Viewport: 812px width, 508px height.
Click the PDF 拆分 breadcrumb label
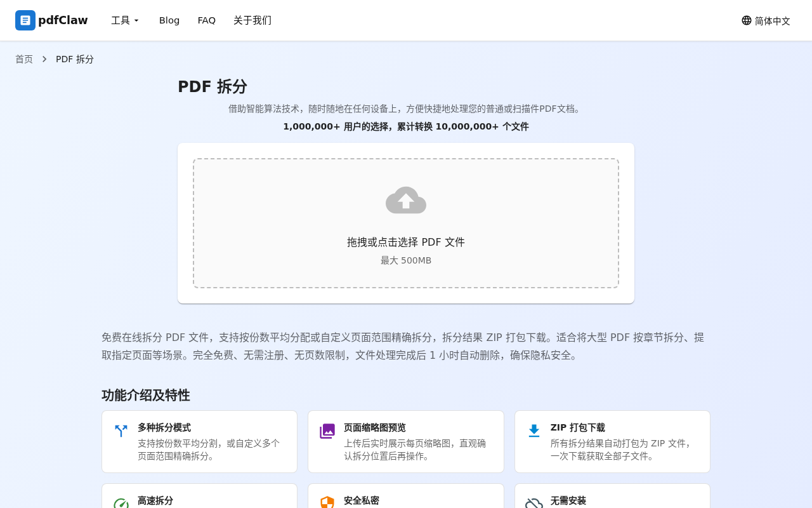pyautogui.click(x=74, y=59)
